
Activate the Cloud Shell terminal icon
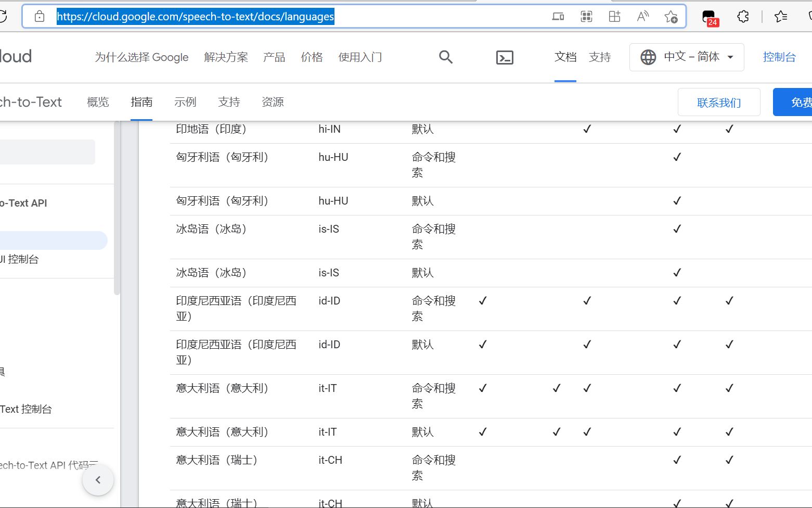[x=505, y=57]
